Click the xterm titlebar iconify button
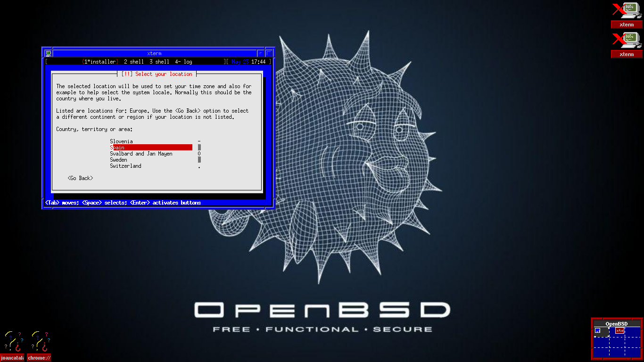Screen dimensions: 644x362 [261, 53]
